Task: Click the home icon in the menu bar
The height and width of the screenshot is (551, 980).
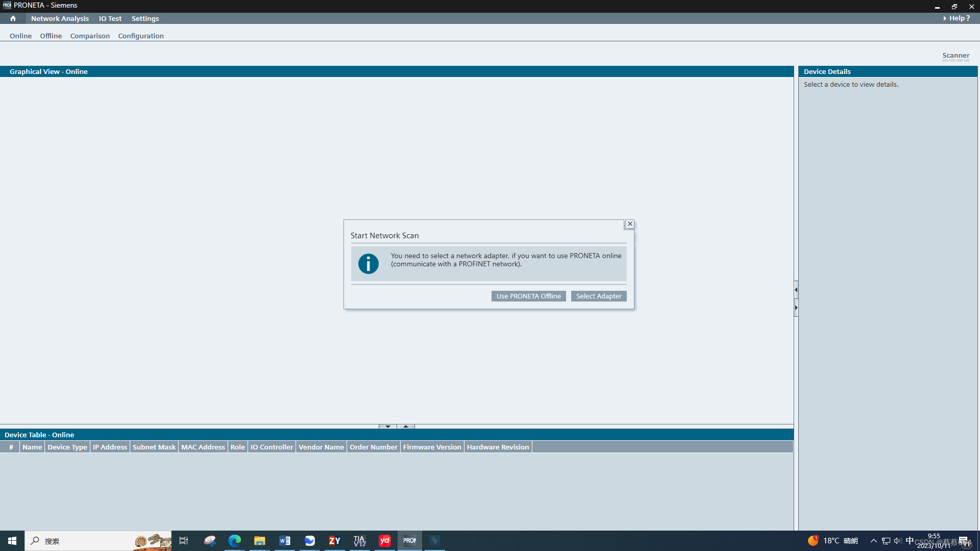Action: [x=13, y=18]
